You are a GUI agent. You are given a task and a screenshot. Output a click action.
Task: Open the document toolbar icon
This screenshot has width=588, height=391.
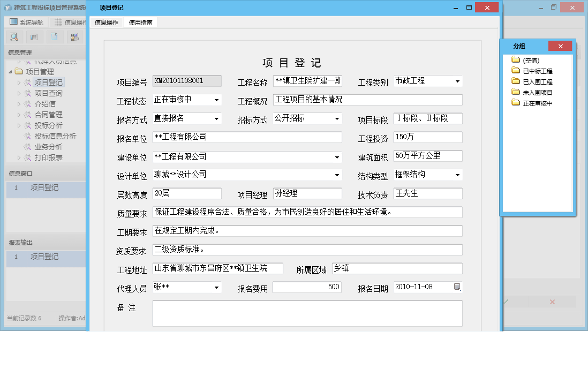point(54,36)
